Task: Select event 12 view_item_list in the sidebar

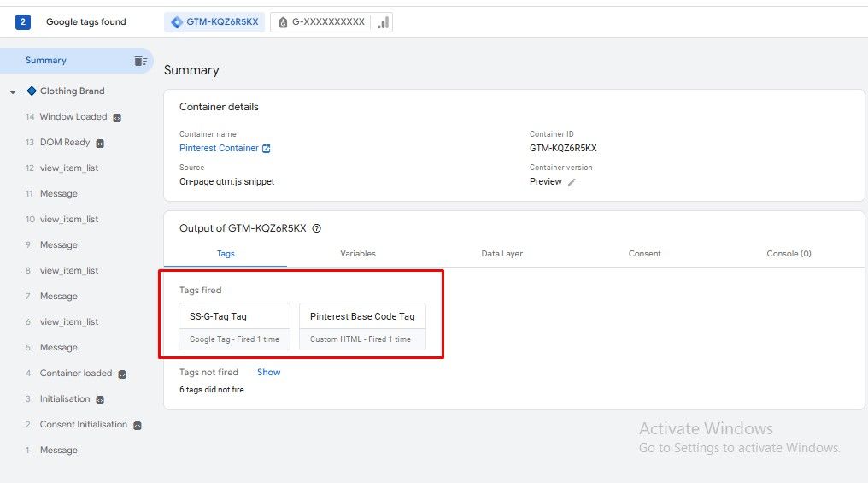Action: [68, 168]
